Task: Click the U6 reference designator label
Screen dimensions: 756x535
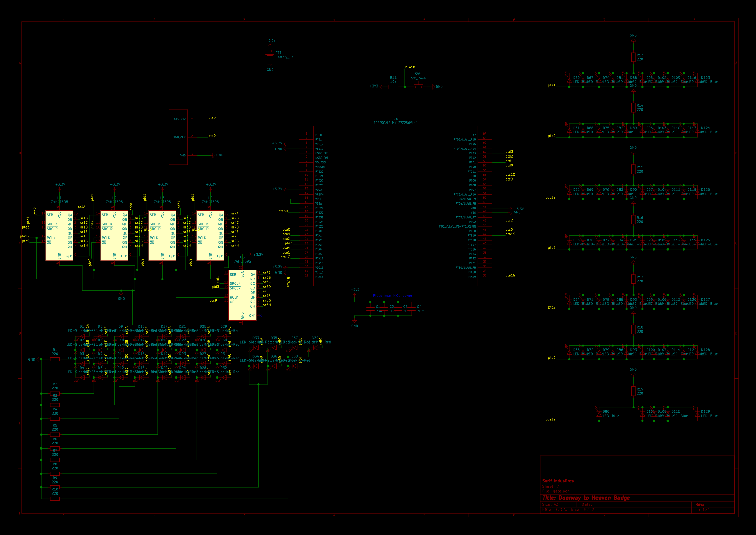Action: [395, 119]
